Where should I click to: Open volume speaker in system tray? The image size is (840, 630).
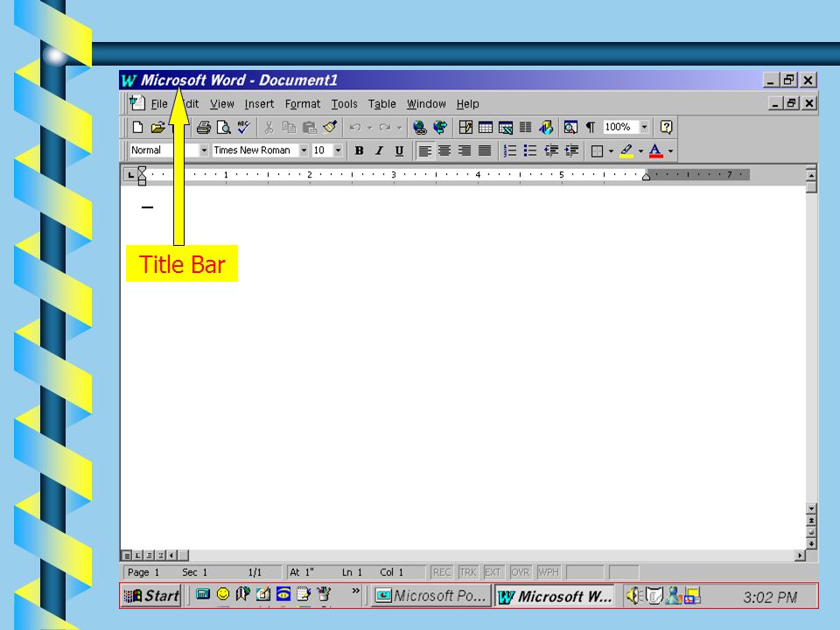click(633, 596)
